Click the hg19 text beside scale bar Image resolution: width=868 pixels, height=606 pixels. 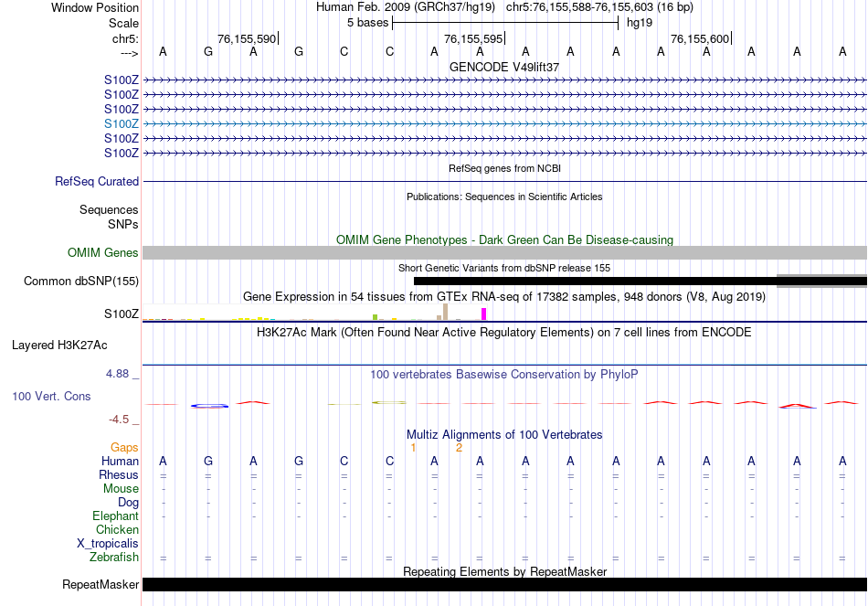pyautogui.click(x=640, y=23)
